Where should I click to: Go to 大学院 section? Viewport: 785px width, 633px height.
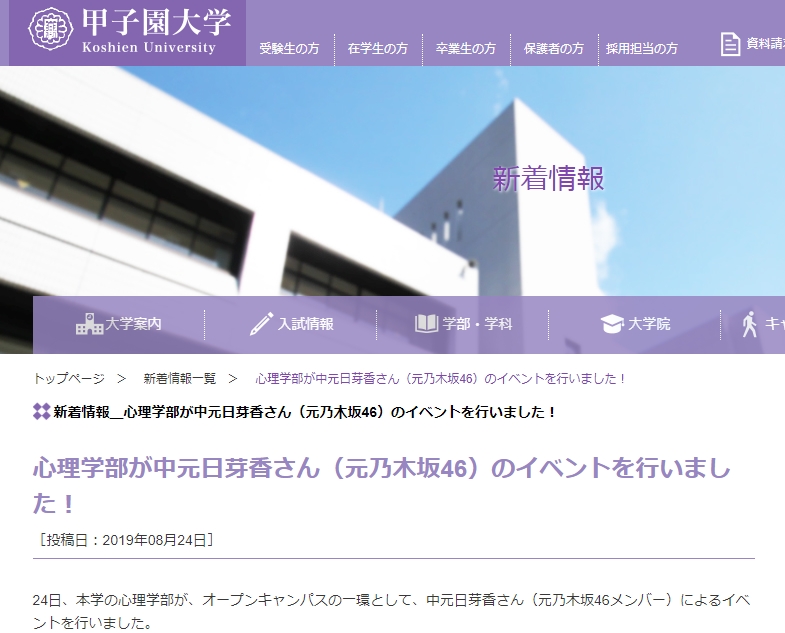(649, 324)
